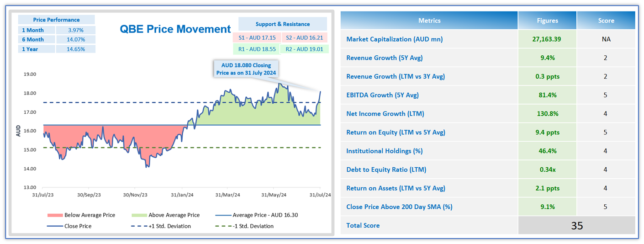Select the 'S2 - AUD 16.21' cell
This screenshot has height=244, width=644.
coord(305,37)
